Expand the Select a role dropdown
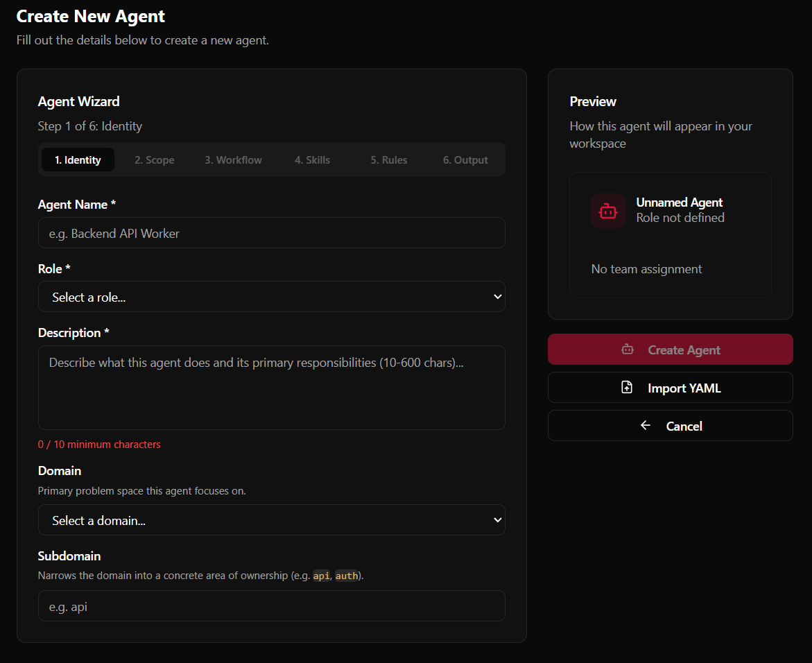This screenshot has width=812, height=663. point(271,297)
